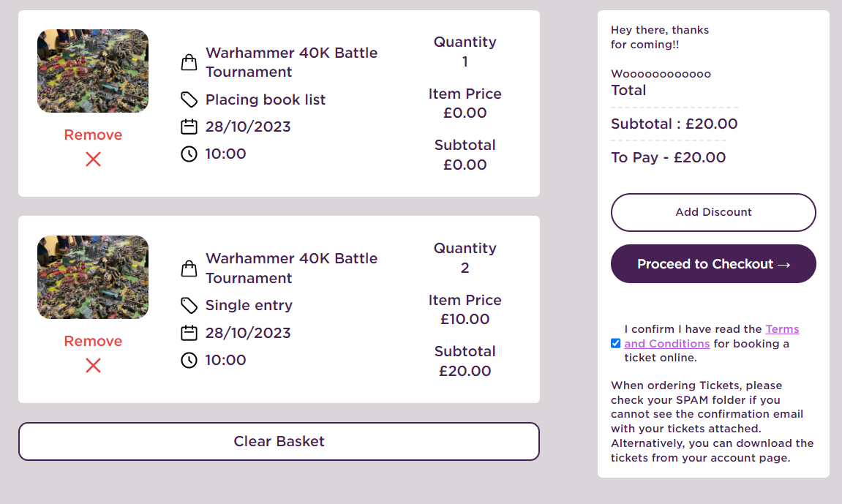Open thumbnail image of the Single entry item
The width and height of the screenshot is (842, 504).
pos(93,277)
